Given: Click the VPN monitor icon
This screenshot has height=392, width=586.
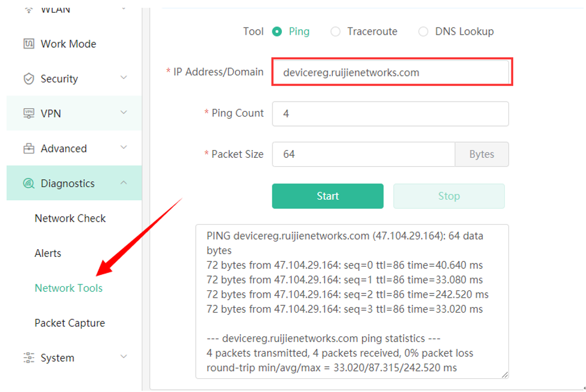Looking at the screenshot, I should (29, 113).
